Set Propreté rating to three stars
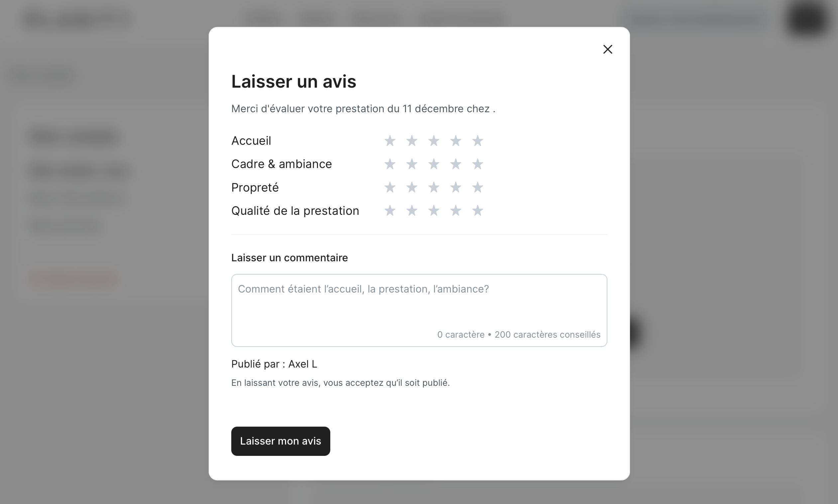The image size is (838, 504). (434, 187)
